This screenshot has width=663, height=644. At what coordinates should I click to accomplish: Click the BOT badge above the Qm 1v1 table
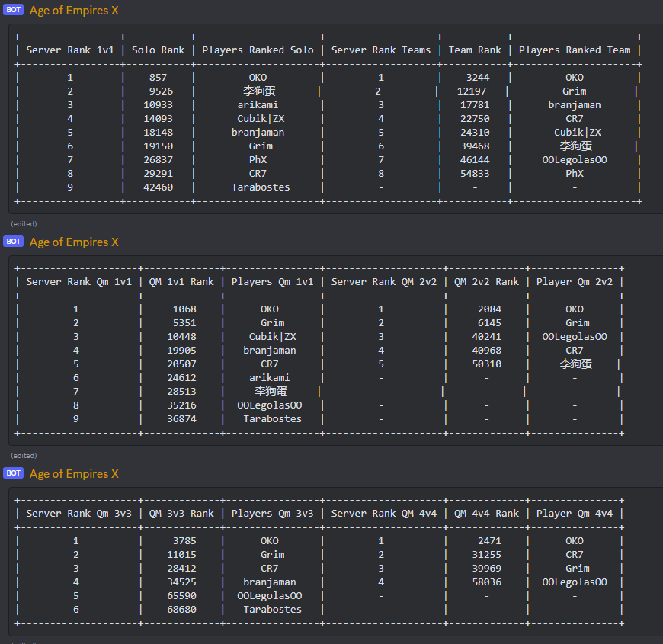[13, 242]
